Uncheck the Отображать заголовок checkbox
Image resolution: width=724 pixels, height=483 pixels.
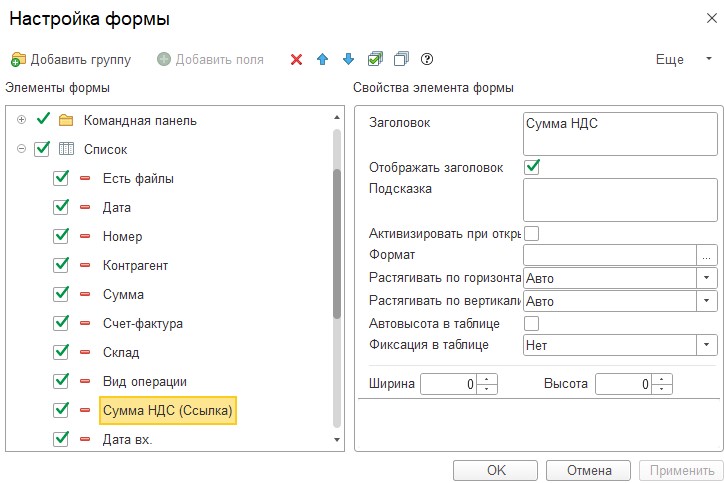coord(532,167)
